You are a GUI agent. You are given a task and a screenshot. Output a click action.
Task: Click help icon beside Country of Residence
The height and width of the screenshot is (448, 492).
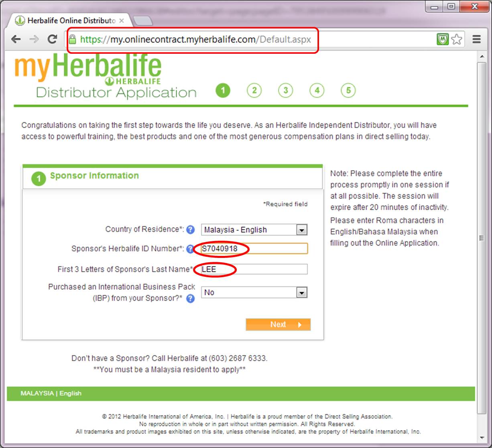(x=191, y=230)
